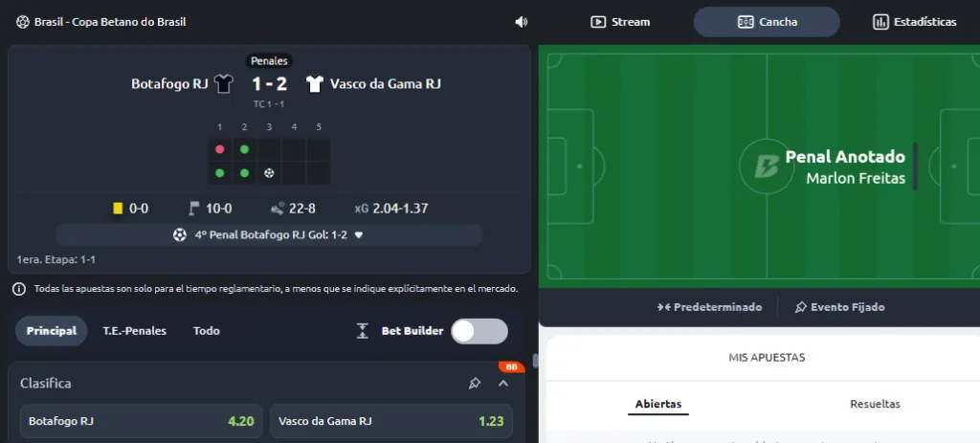Click the vertical scrollbar between panels
This screenshot has height=443, width=980.
(535, 361)
